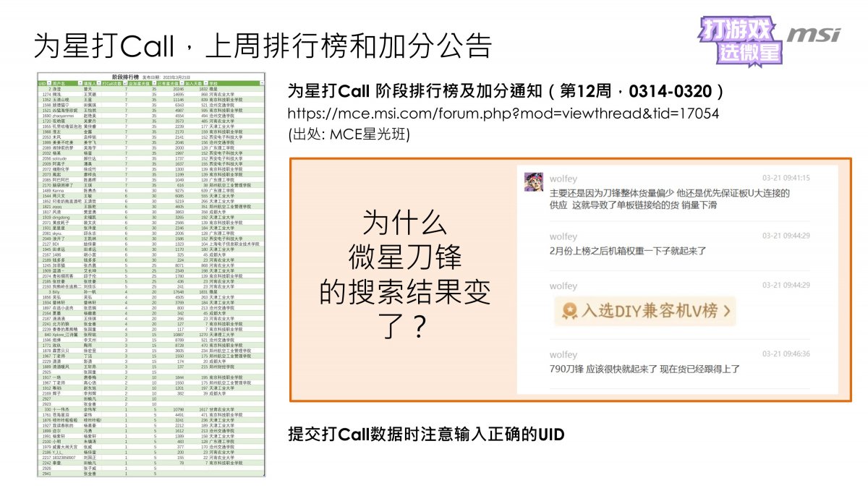Select the zqqq username cell
Screen dimensions: 868x488
pyautogui.click(x=67, y=206)
